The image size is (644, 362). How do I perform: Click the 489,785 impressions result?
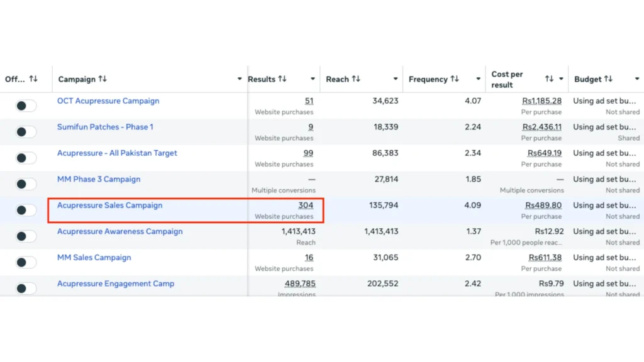(300, 283)
